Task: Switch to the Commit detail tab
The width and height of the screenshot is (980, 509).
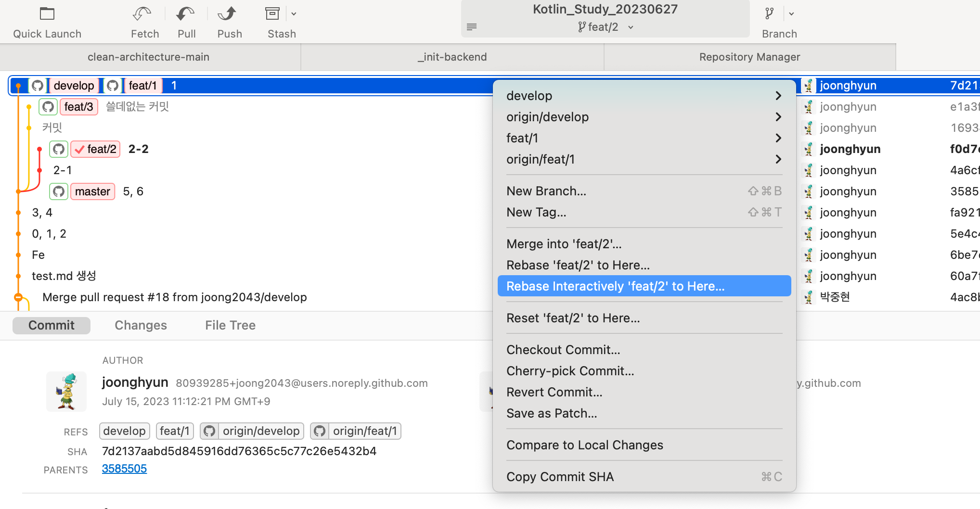Action: coord(52,325)
